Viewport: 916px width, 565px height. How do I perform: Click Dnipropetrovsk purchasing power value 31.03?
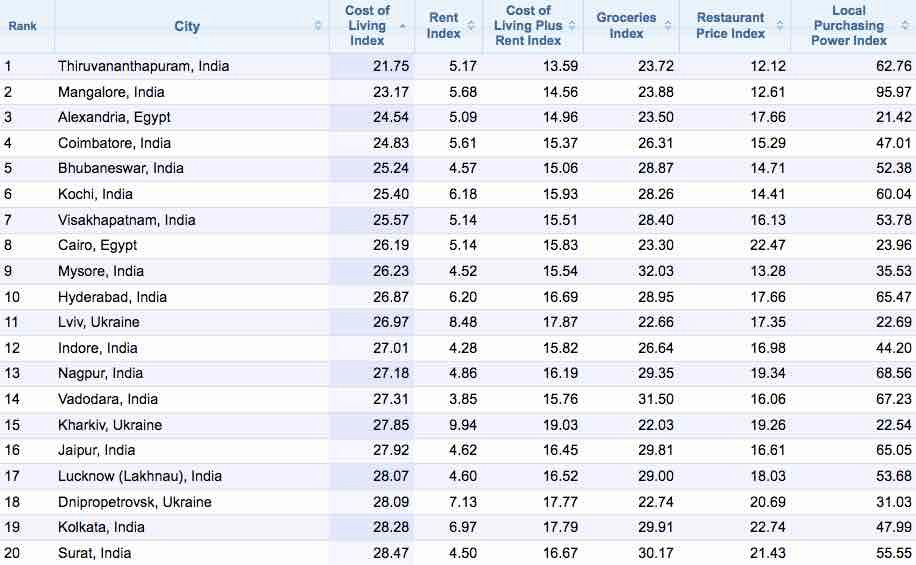click(893, 502)
